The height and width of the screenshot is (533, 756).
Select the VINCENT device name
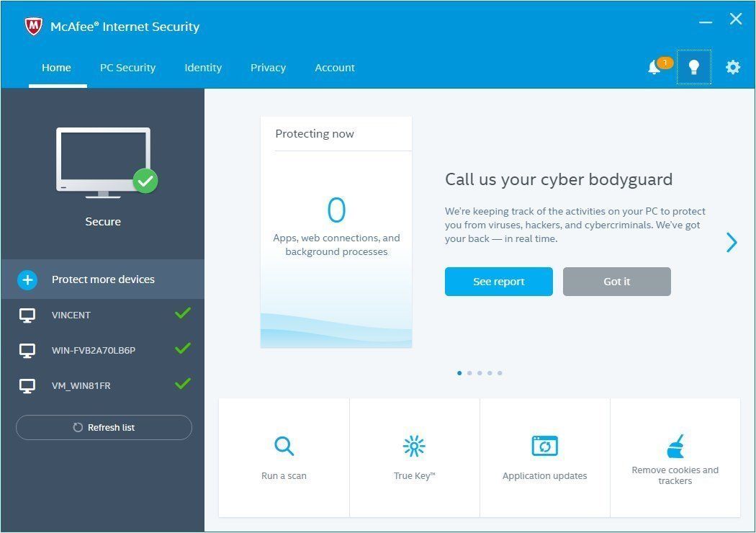(x=71, y=315)
